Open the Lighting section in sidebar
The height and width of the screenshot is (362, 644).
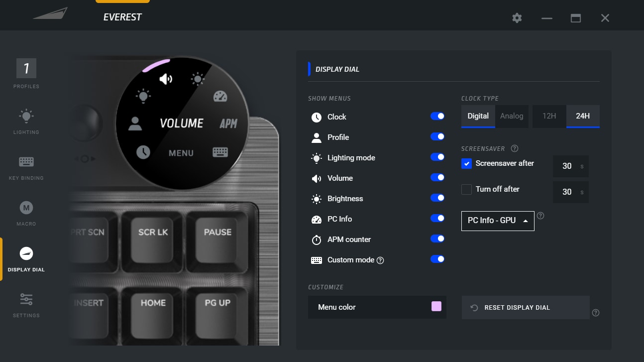[x=26, y=121]
